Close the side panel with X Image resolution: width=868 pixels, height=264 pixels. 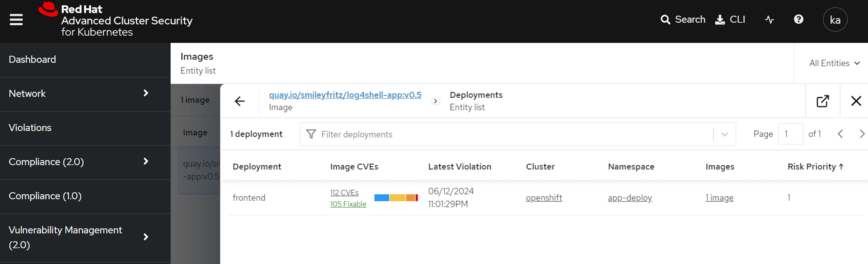(856, 101)
